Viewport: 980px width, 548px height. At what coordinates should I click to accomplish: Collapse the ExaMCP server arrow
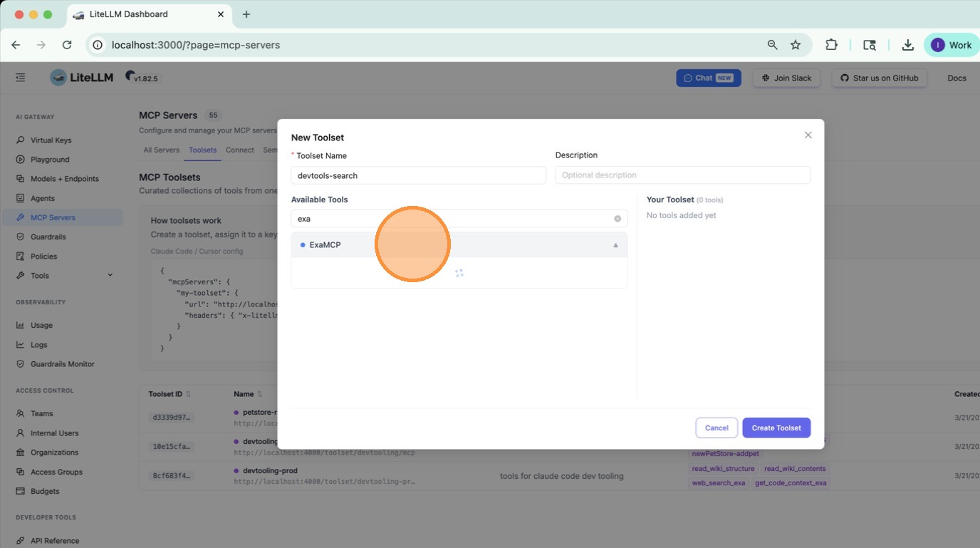point(615,245)
